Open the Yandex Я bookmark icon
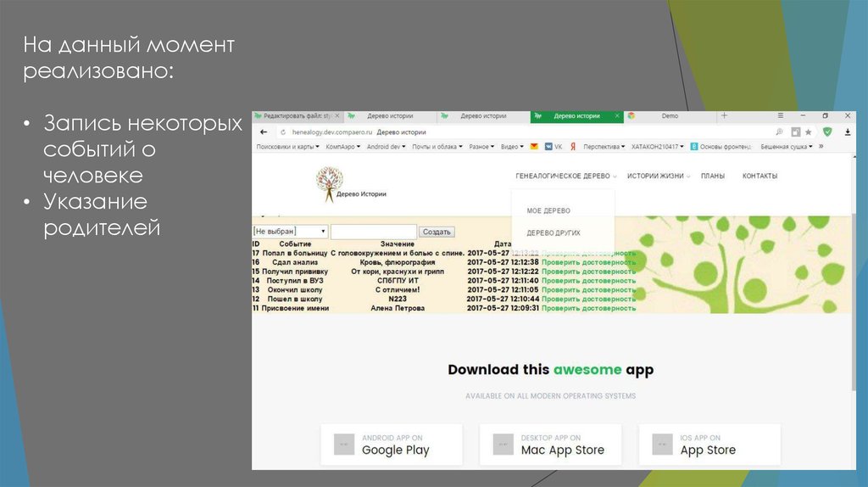Screen dimensions: 868x487 (x=573, y=147)
